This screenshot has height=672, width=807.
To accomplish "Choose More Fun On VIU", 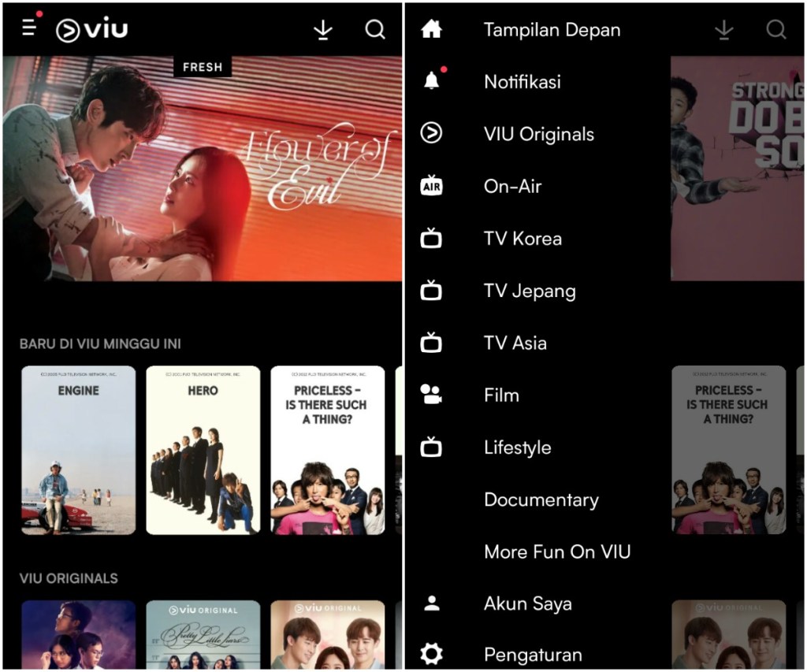I will pyautogui.click(x=556, y=551).
